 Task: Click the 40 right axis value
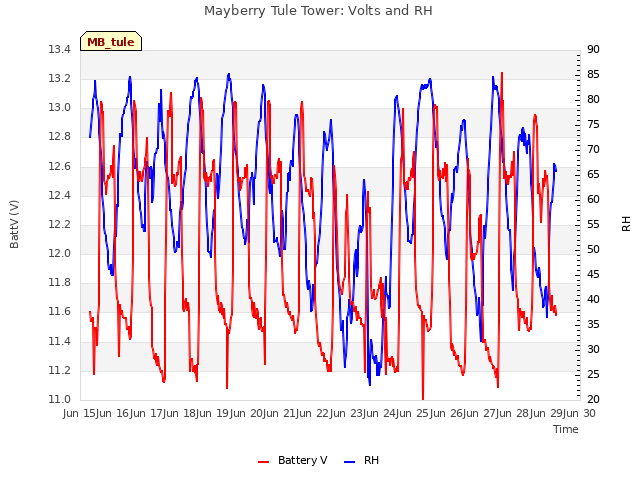pyautogui.click(x=593, y=300)
